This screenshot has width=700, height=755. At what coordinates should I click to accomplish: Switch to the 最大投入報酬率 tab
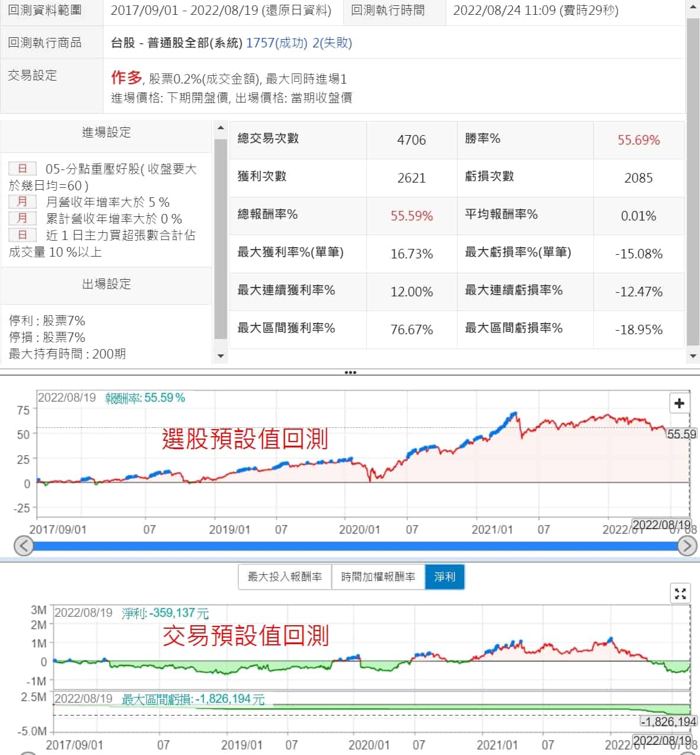[285, 577]
